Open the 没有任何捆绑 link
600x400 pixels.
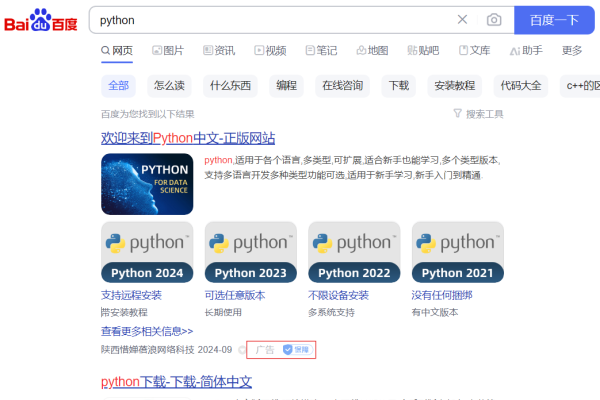[x=442, y=295]
